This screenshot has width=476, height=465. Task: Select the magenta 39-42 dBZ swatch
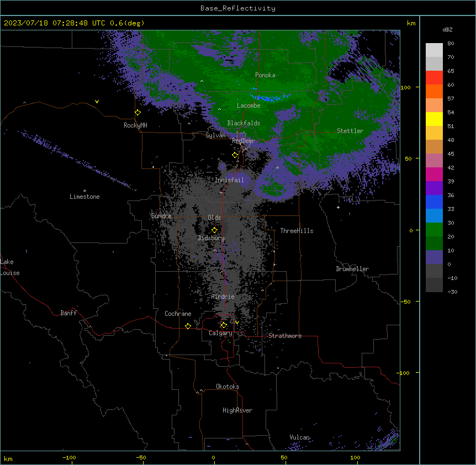point(434,174)
